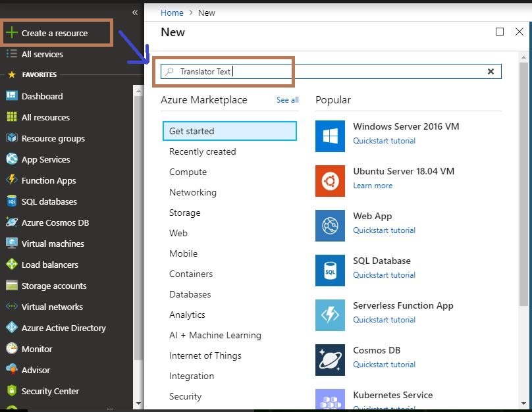Screen dimensions: 532x412
Task: Clear the Translator Text search with the X
Action: pyautogui.click(x=491, y=71)
